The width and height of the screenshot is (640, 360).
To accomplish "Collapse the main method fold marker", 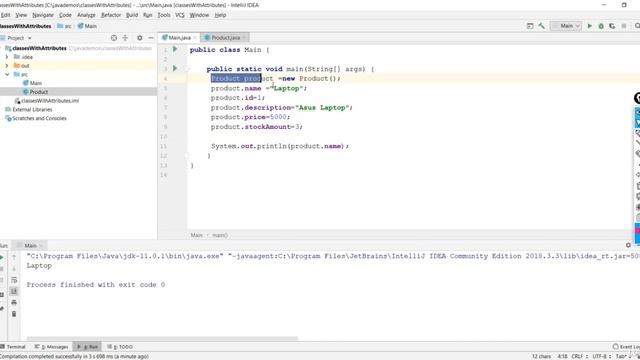I will coord(187,69).
